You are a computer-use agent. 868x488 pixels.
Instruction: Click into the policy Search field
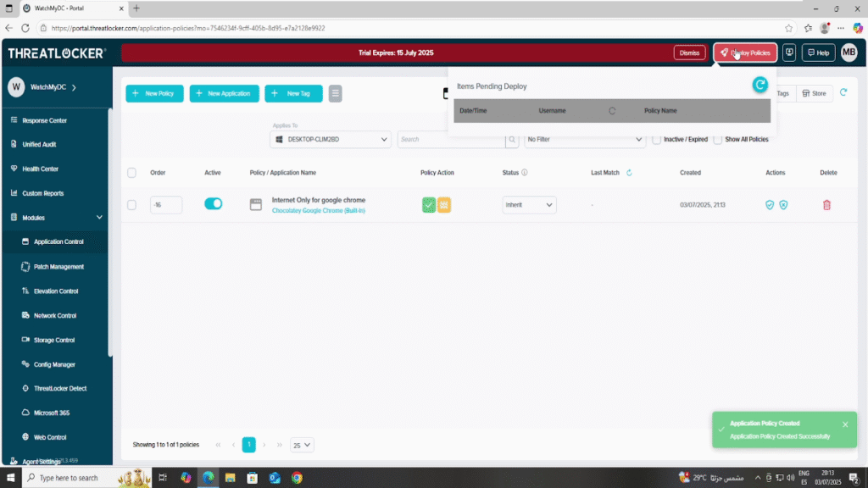click(451, 140)
